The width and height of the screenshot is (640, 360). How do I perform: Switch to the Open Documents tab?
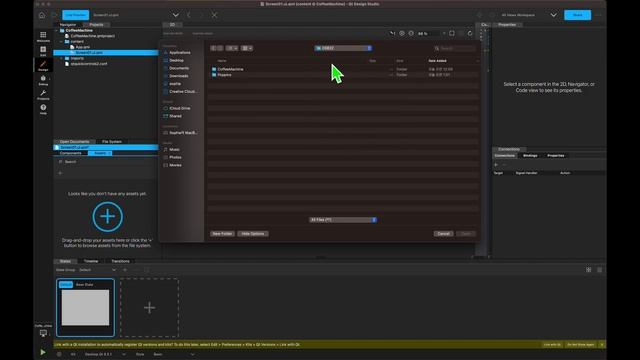click(x=74, y=142)
